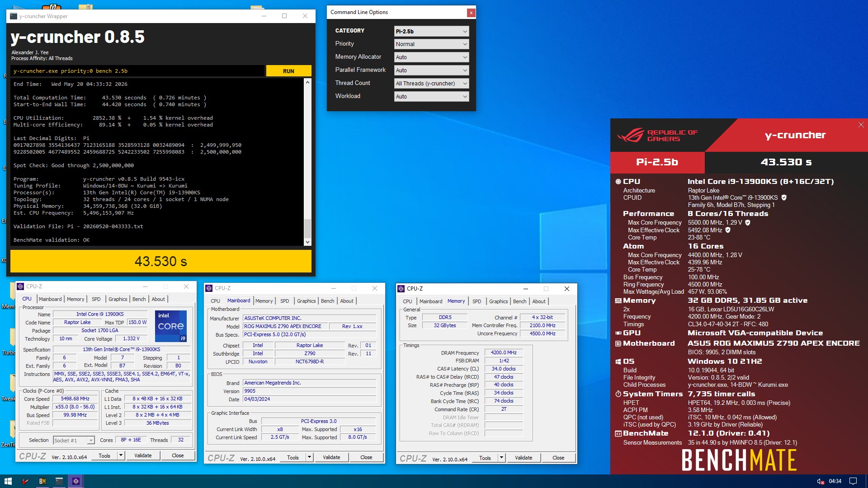868x488 pixels.
Task: Click Tools button in the CPU-Z window showing the Memory tab
Action: tap(485, 458)
